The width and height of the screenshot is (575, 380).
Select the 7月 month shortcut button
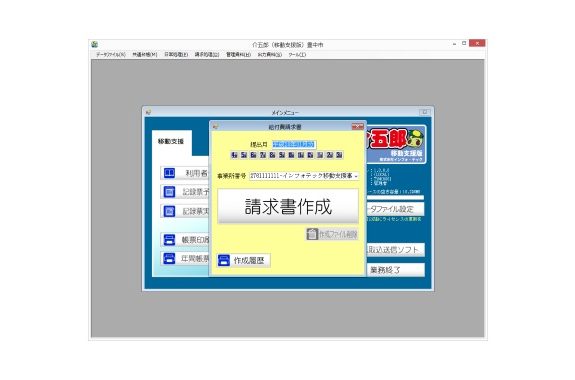263,155
